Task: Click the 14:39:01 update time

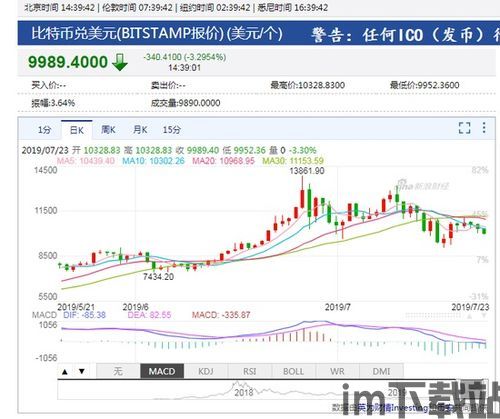Action: [x=184, y=68]
